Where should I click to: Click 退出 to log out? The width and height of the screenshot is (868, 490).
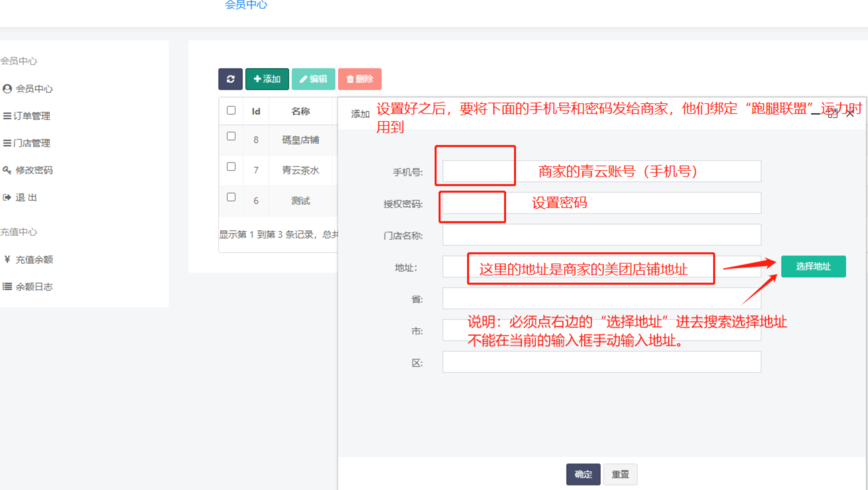(x=26, y=197)
